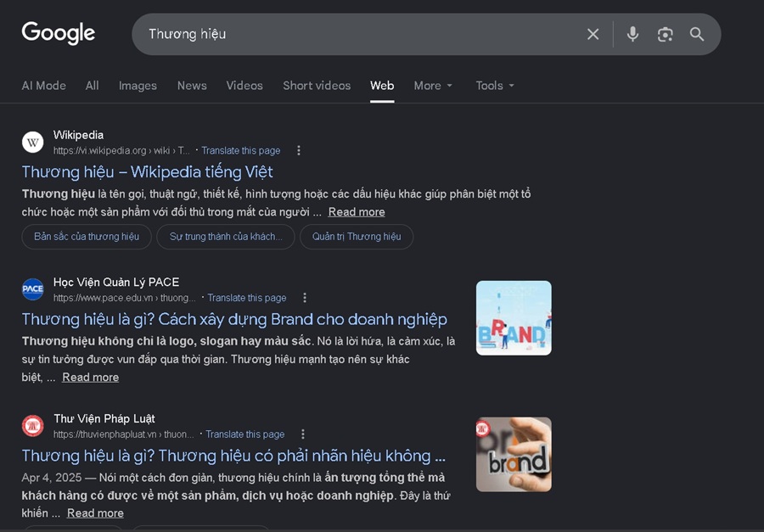764x532 pixels.
Task: Open the Bản sắc của thương hiệu chip
Action: click(x=87, y=237)
